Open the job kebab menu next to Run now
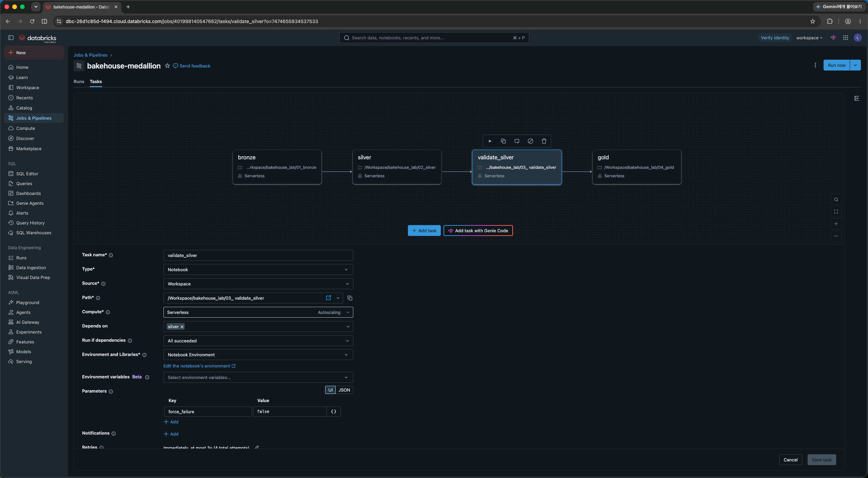 (x=815, y=65)
